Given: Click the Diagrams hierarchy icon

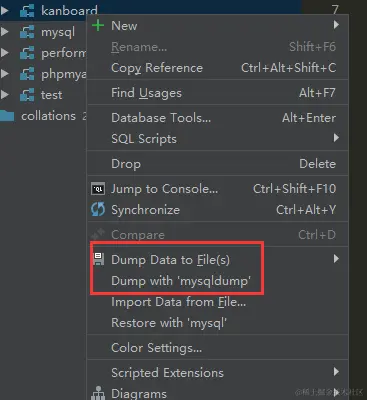Looking at the screenshot, I should point(98,393).
